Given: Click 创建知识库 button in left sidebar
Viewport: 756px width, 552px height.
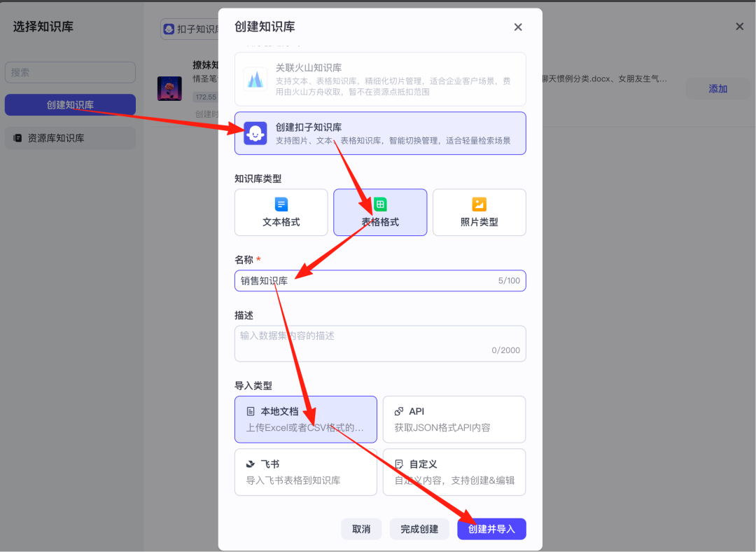Looking at the screenshot, I should pyautogui.click(x=71, y=104).
